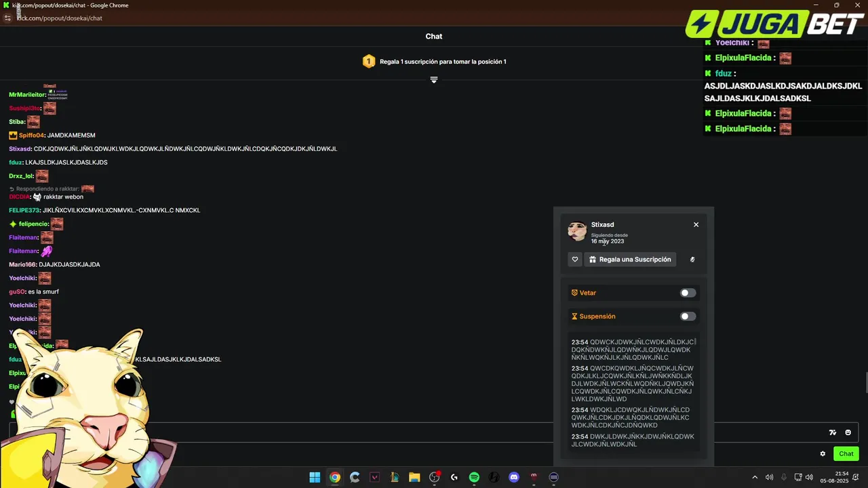
Task: Open OBS Studio taskbar icon
Action: pos(434,477)
